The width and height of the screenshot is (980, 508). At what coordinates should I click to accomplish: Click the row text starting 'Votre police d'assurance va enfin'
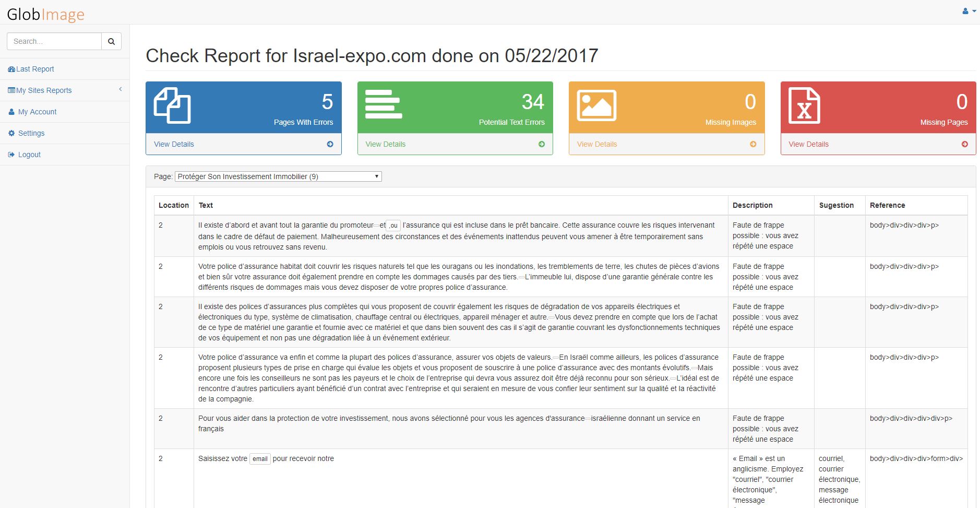(x=459, y=378)
